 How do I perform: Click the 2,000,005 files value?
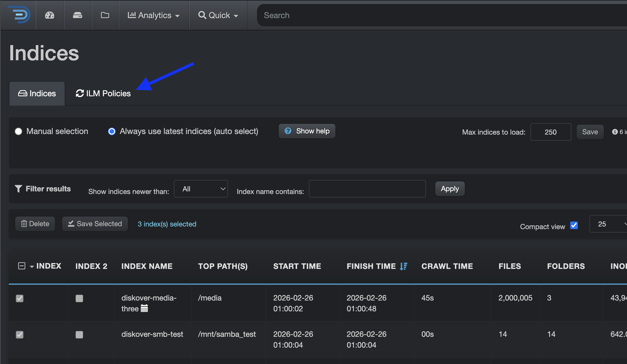515,298
